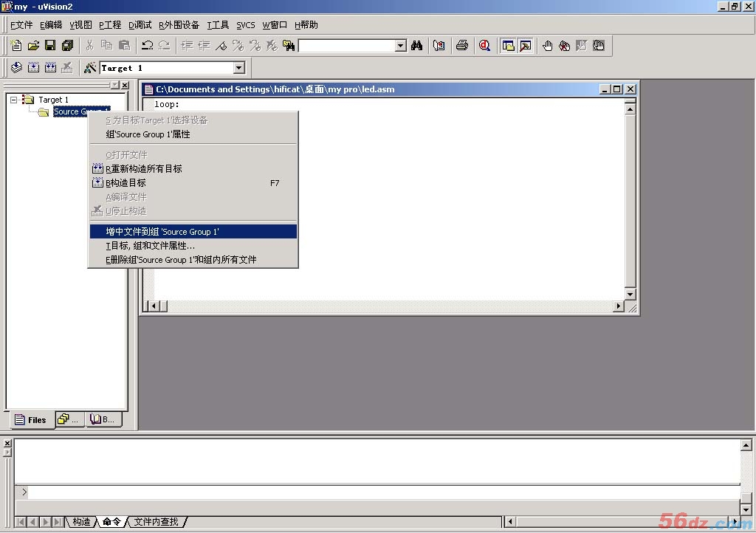Choose E删除组'Source Group 1' entry
This screenshot has width=756, height=533.
tap(193, 260)
